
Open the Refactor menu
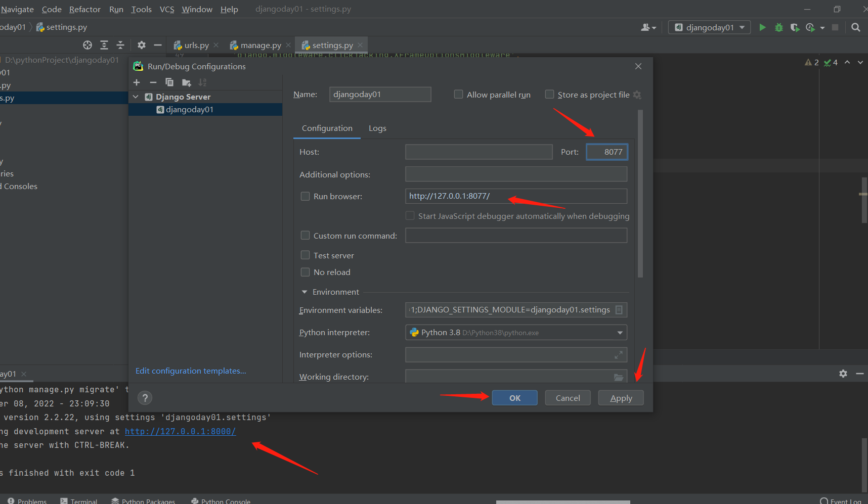[85, 9]
